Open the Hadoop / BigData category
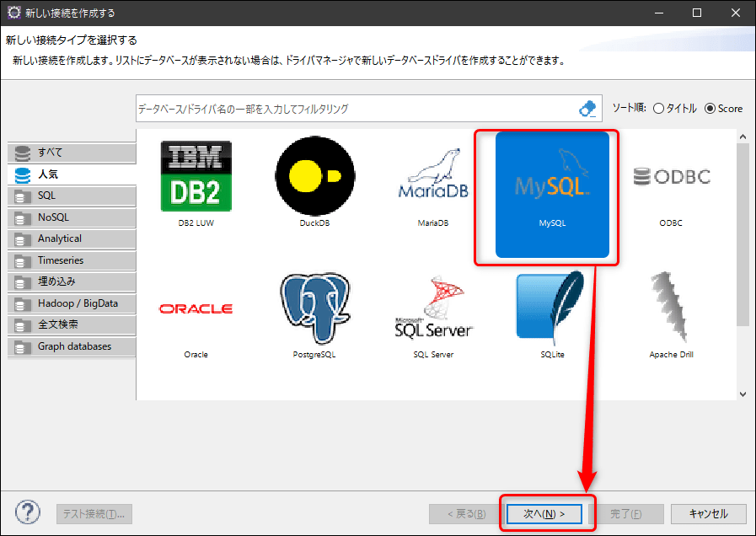The height and width of the screenshot is (536, 756). [72, 303]
